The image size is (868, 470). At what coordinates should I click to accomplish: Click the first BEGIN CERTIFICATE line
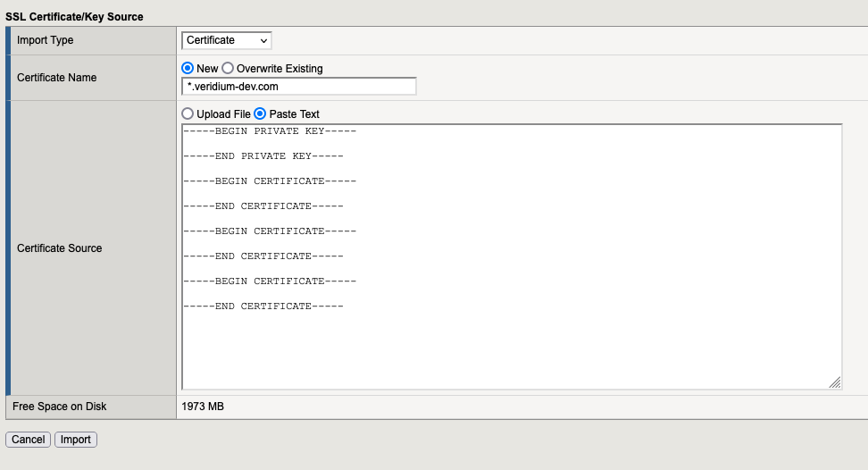(x=269, y=181)
